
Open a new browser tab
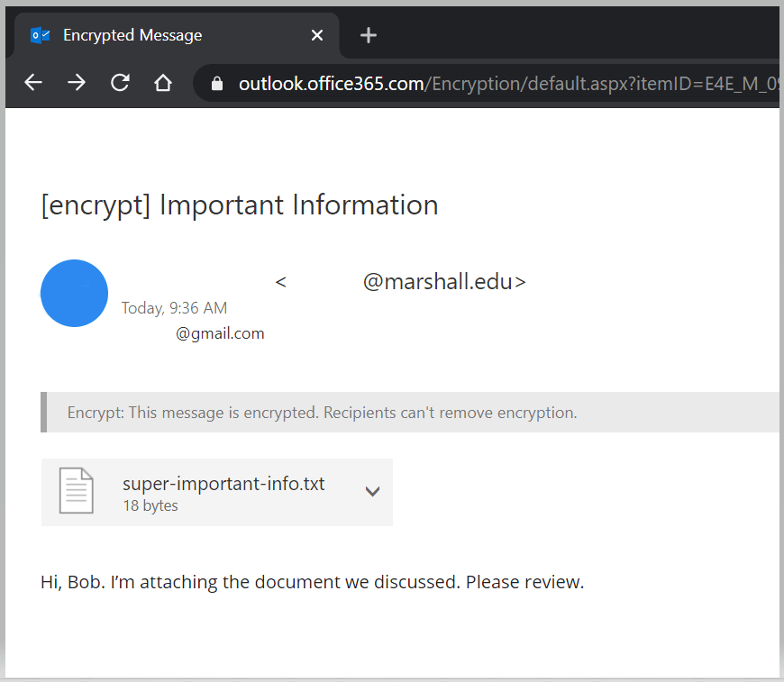[368, 35]
